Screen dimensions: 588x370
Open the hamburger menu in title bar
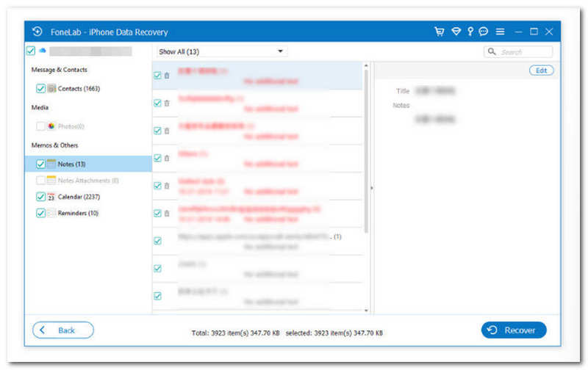pos(500,32)
